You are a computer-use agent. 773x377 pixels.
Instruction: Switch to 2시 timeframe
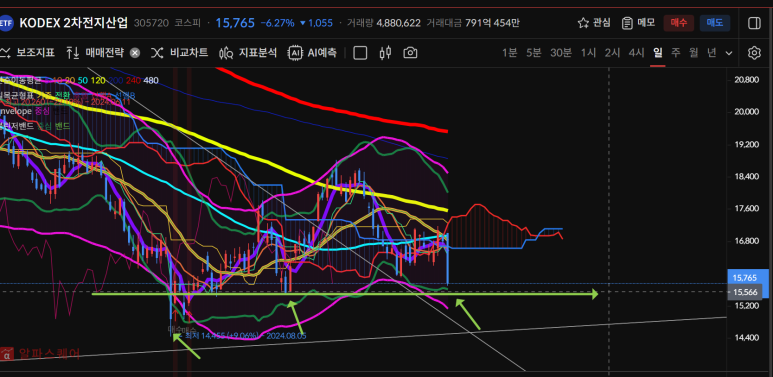(x=612, y=53)
